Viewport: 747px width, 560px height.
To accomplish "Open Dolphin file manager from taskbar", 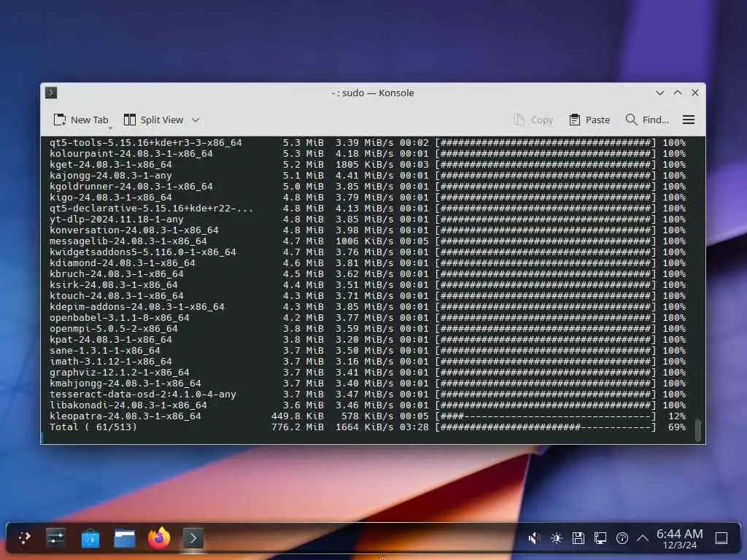I will (x=124, y=538).
